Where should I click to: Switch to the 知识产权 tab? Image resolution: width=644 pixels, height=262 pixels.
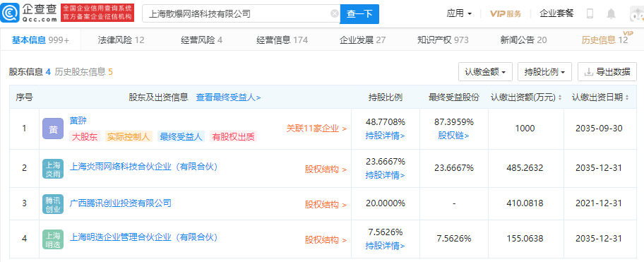pyautogui.click(x=443, y=40)
